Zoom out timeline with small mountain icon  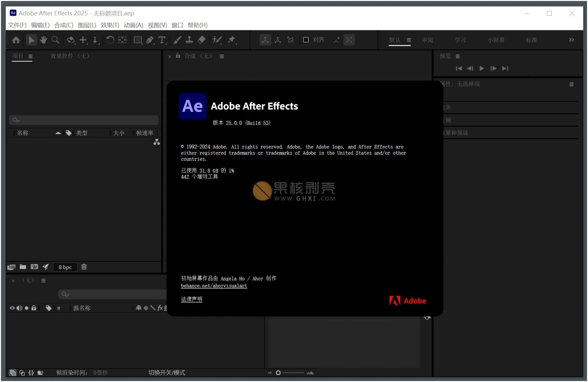(x=270, y=373)
